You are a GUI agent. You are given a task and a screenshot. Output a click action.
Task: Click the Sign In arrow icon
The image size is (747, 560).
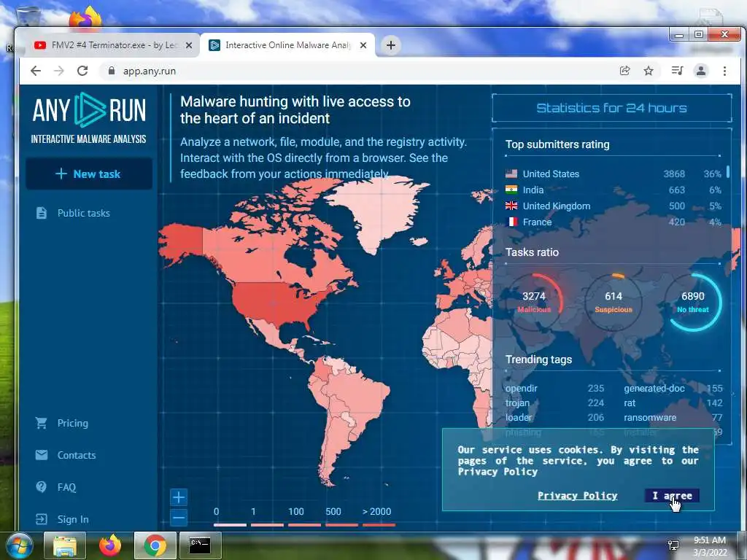(42, 519)
